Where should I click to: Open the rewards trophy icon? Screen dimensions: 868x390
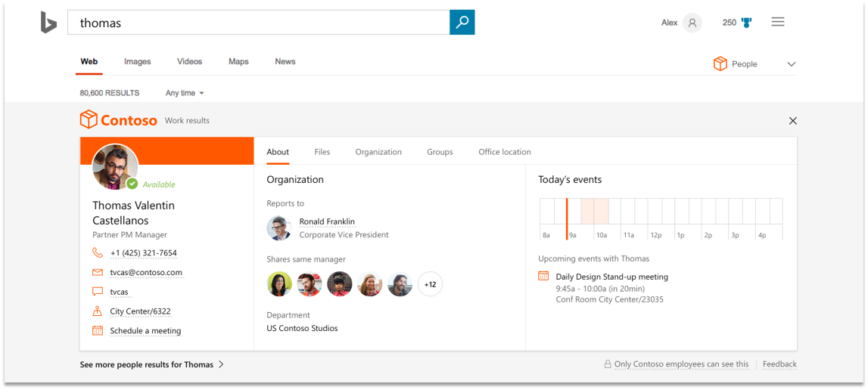[747, 23]
